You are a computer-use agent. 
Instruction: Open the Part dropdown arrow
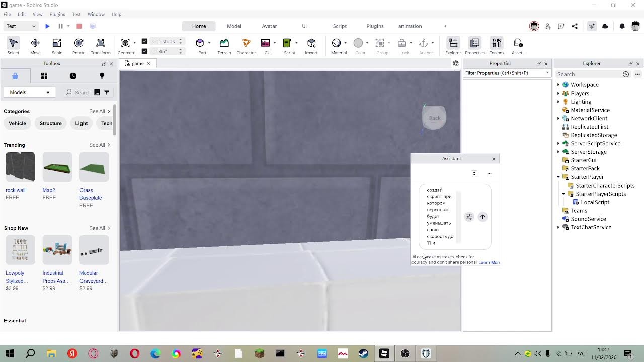tap(209, 43)
